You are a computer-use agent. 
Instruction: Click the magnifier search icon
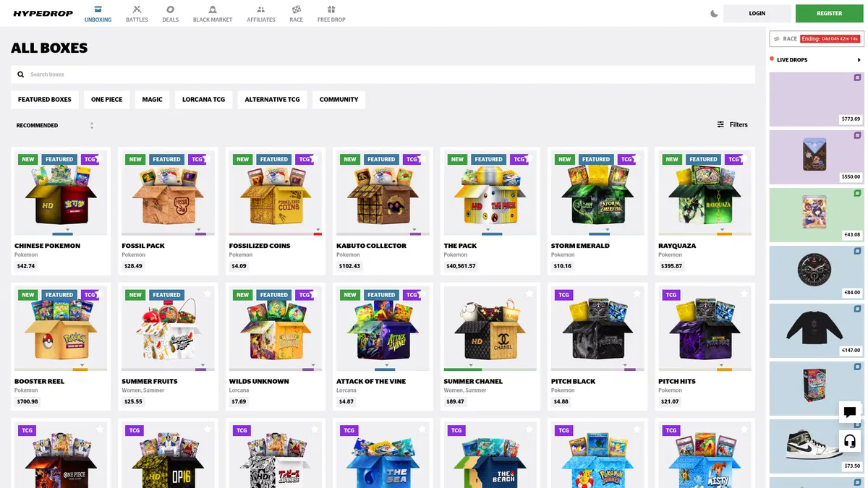[x=21, y=74]
